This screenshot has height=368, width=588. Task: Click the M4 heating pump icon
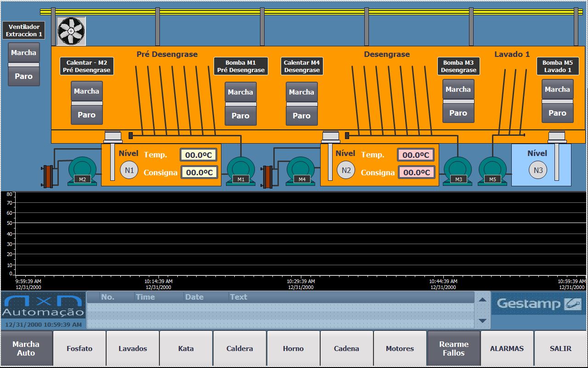pos(301,171)
